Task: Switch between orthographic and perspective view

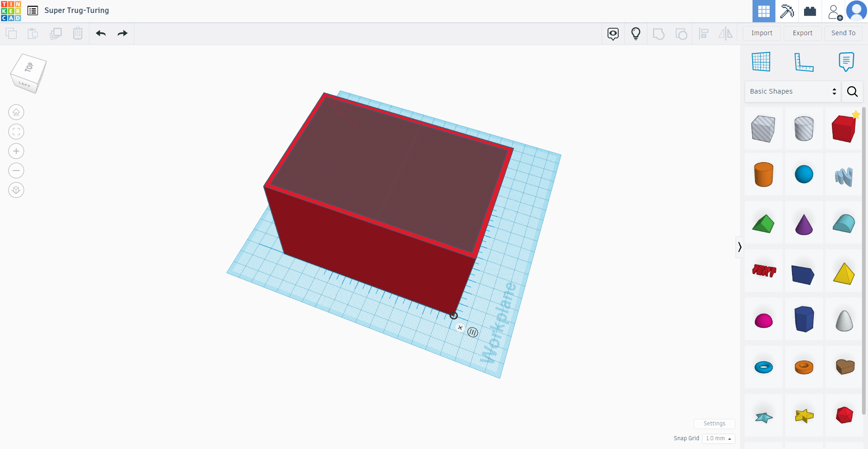Action: 16,190
